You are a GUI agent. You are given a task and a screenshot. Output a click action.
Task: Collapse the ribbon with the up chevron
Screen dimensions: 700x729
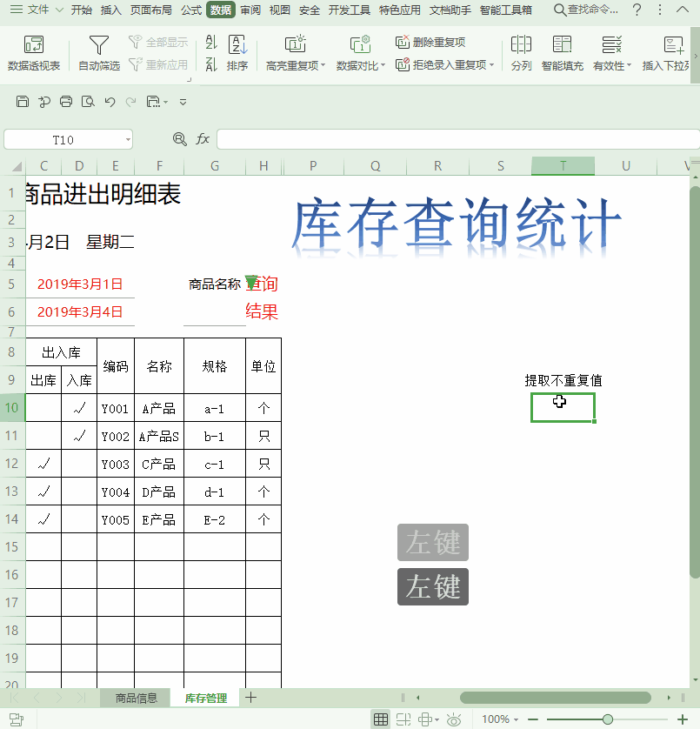(x=682, y=10)
